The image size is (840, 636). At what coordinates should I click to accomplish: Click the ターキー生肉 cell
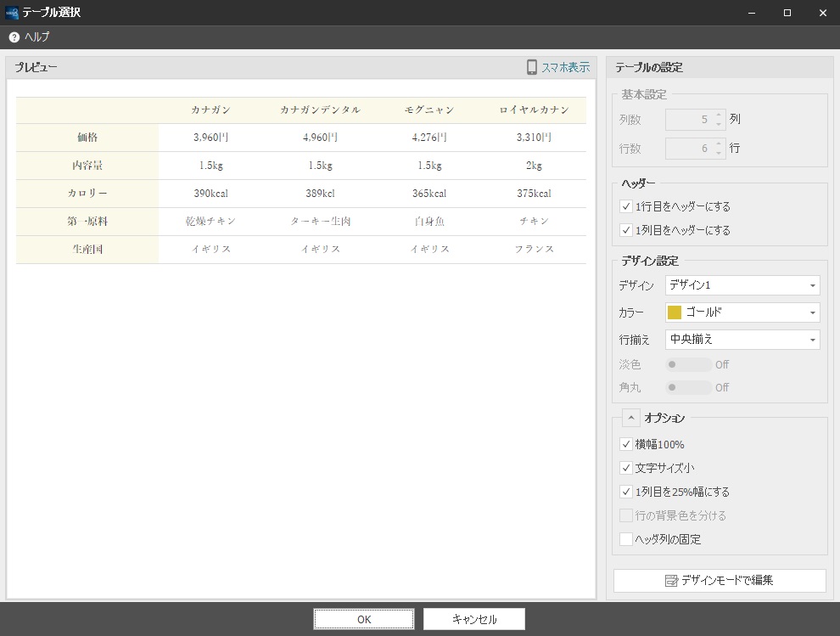(x=321, y=221)
